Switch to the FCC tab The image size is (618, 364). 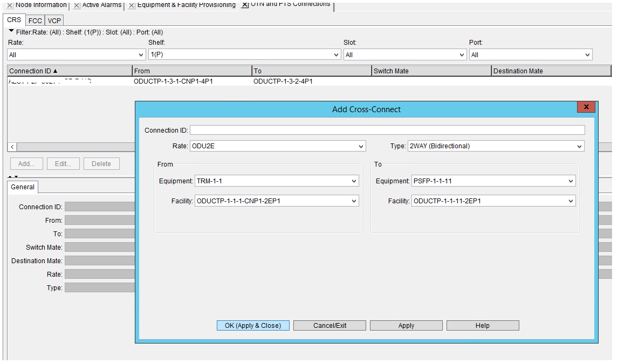[35, 20]
